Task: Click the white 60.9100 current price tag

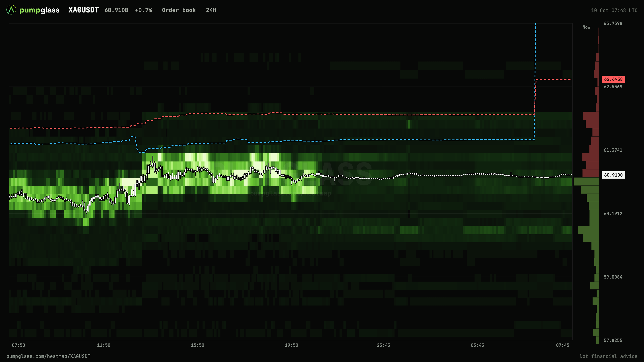Action: [x=613, y=175]
